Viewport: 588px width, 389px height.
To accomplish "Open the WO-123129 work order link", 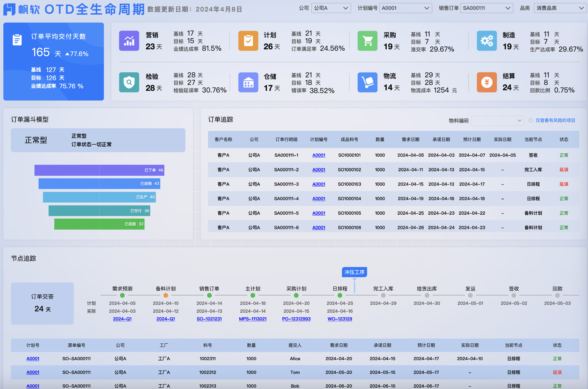I will pos(340,319).
